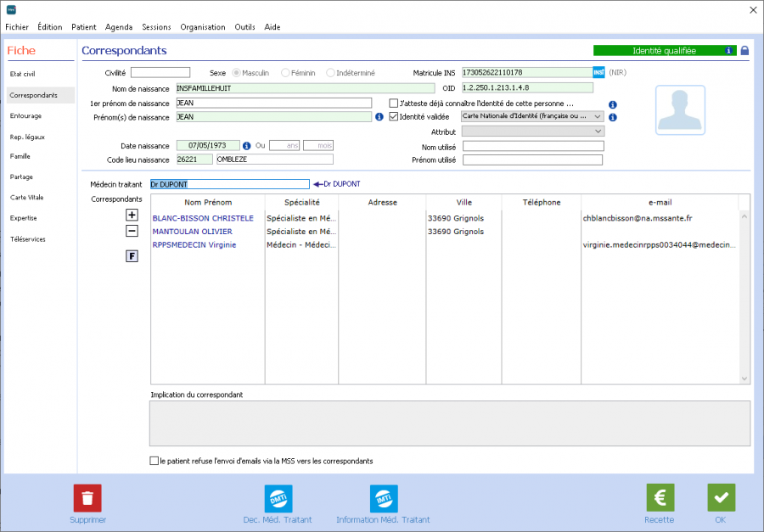Click the Civilité input field
The image size is (764, 532).
pyautogui.click(x=160, y=73)
